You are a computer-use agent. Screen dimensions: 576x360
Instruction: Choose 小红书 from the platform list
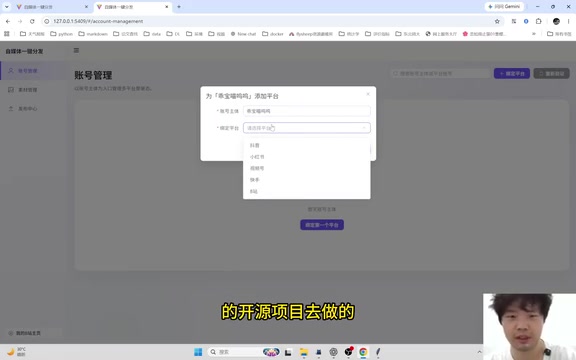[x=306, y=157]
